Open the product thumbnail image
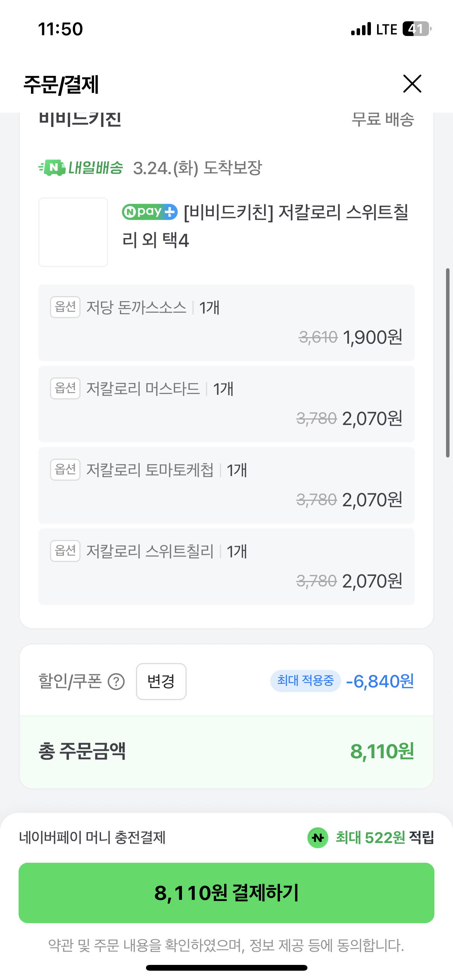Image resolution: width=453 pixels, height=980 pixels. [73, 232]
